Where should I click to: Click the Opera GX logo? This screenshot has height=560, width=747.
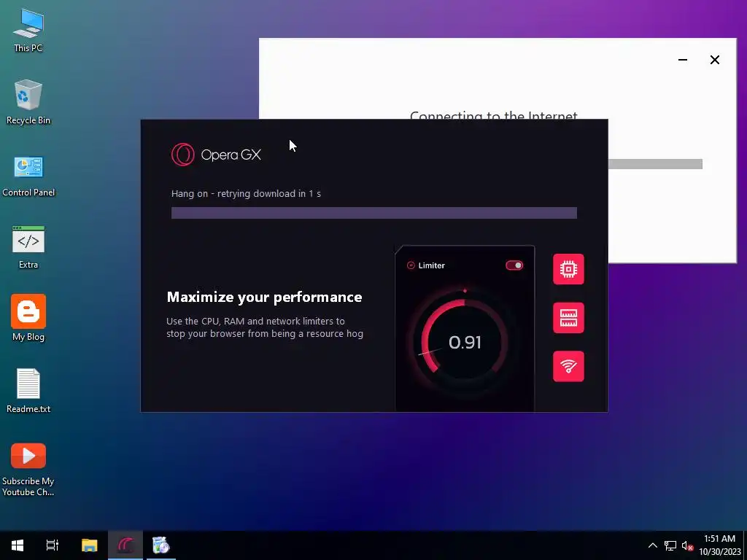click(x=216, y=155)
